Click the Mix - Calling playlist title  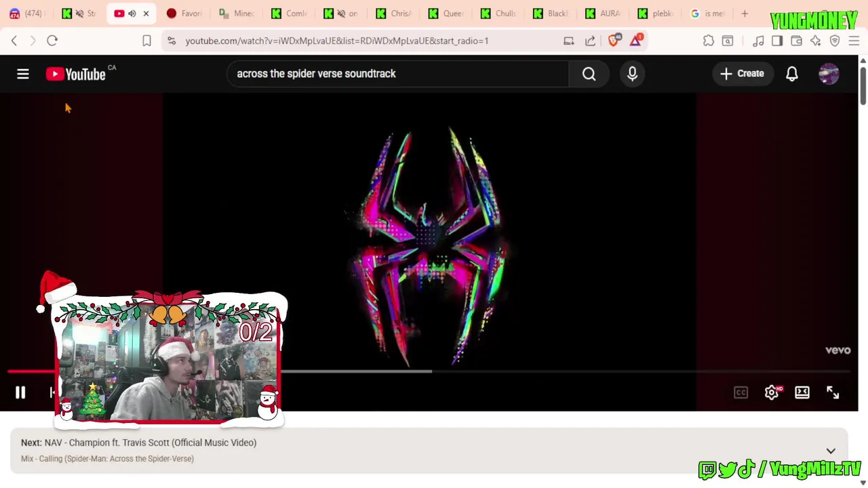click(x=107, y=459)
